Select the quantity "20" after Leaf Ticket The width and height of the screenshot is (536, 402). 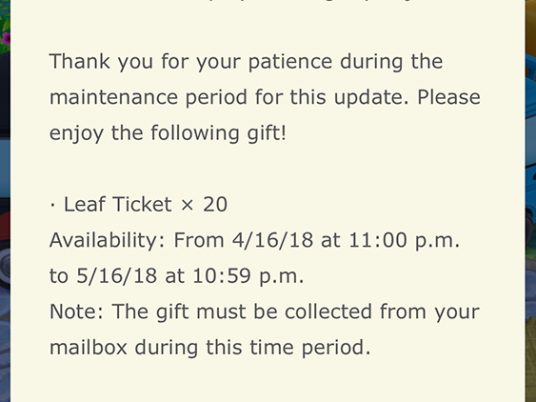215,204
